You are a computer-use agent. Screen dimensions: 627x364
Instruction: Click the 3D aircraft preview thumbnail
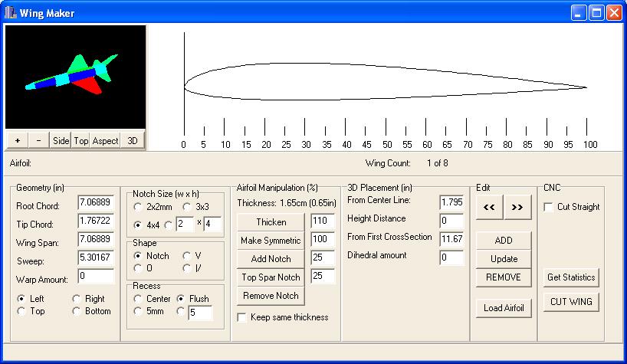pyautogui.click(x=76, y=77)
